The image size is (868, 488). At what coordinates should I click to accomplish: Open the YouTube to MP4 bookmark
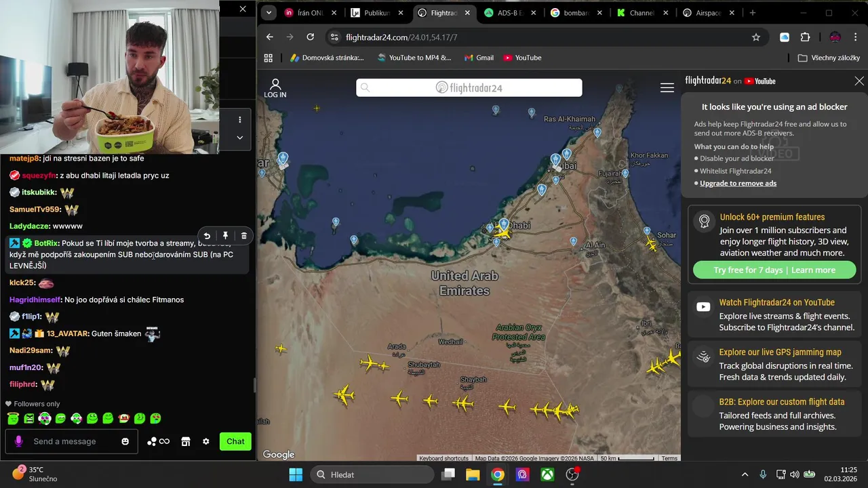point(414,58)
